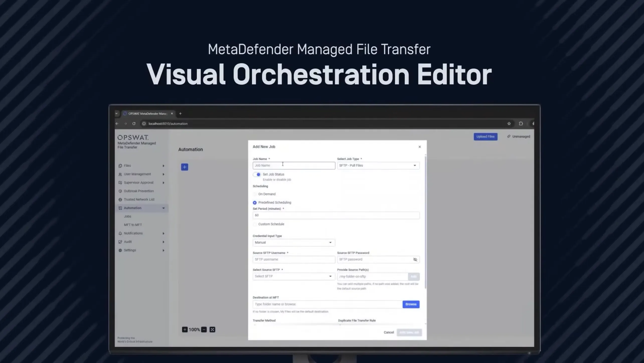
Task: Open the browser extensions puzzle icon
Action: coord(521,124)
